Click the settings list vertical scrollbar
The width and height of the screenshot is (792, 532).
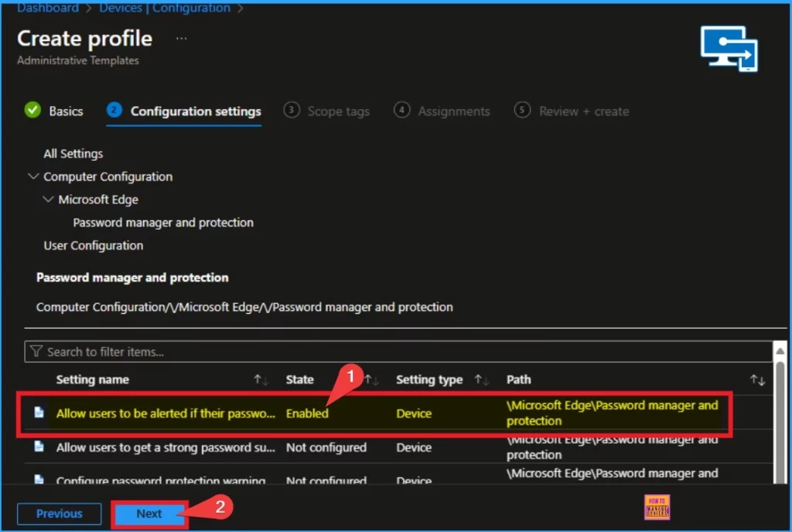coord(780,421)
